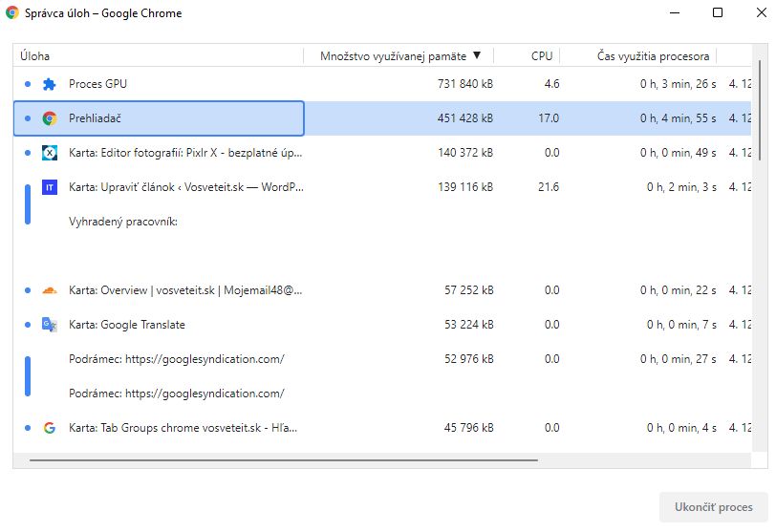The width and height of the screenshot is (776, 532).
Task: Select the Proces GPU task
Action: coord(382,84)
